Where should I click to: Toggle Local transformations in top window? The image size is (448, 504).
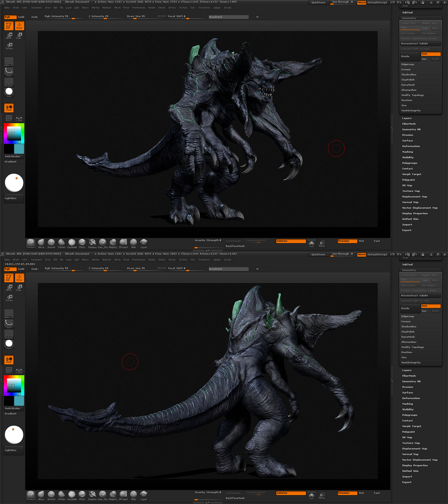9,108
